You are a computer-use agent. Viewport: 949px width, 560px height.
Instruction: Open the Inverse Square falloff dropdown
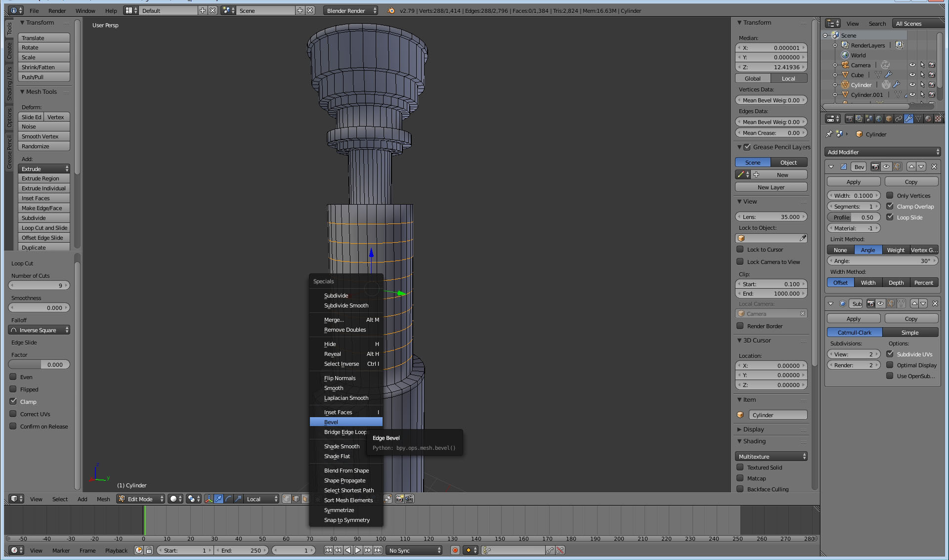39,330
